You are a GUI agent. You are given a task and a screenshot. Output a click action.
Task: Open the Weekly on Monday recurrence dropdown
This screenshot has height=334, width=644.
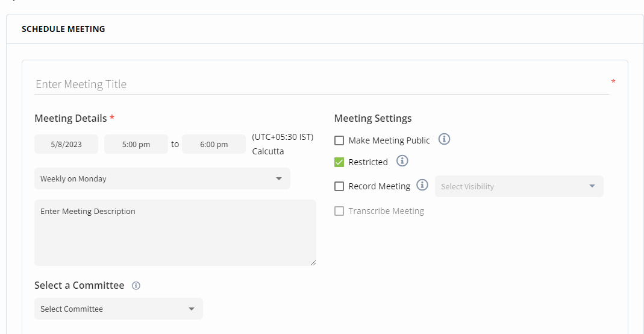[162, 178]
